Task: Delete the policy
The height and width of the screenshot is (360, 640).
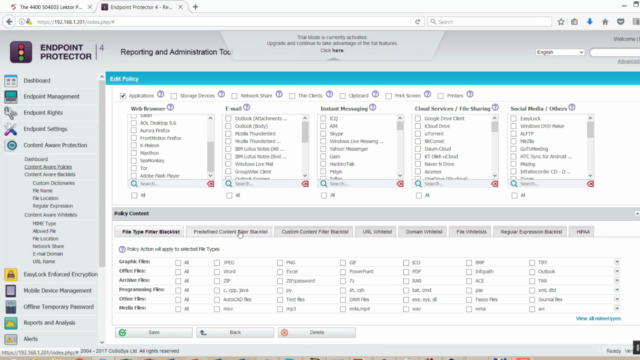Action: 316,332
